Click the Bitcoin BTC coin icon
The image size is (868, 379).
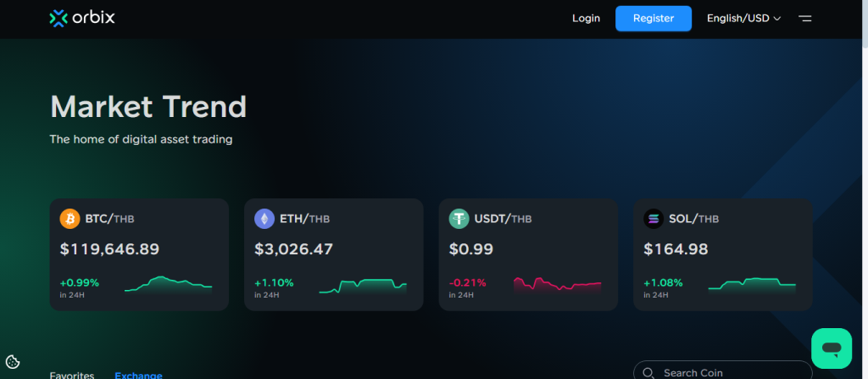(70, 219)
